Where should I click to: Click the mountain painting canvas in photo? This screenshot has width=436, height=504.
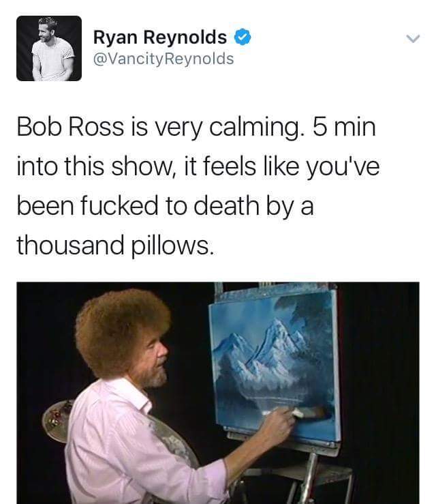point(275,365)
